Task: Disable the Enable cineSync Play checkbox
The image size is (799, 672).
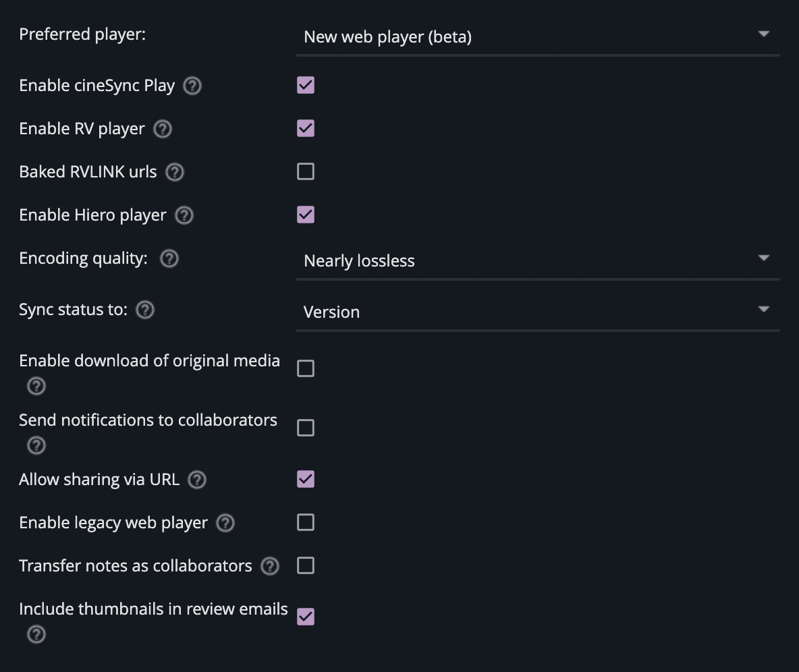Action: (305, 85)
